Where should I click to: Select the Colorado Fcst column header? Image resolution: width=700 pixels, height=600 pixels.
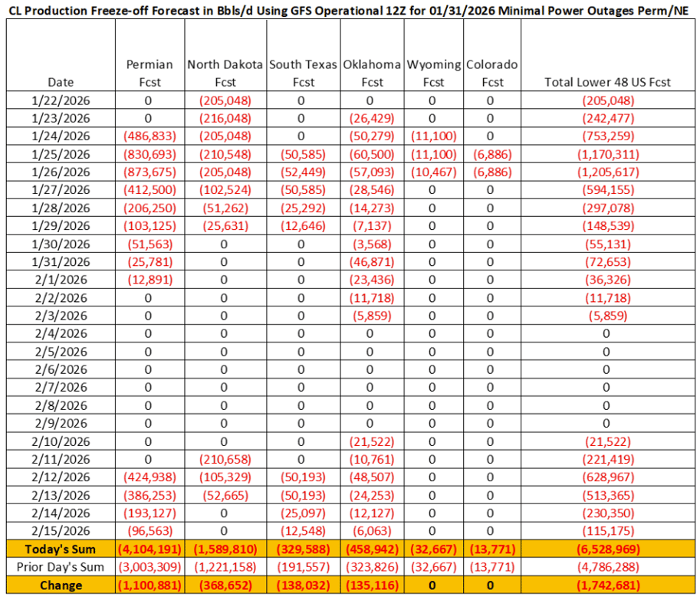click(491, 74)
